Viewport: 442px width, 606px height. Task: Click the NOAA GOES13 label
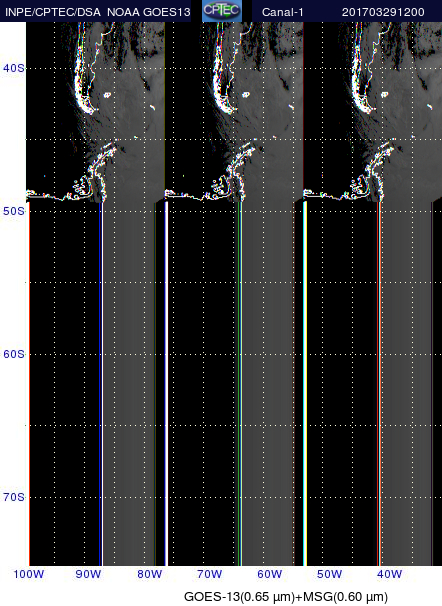pos(149,12)
